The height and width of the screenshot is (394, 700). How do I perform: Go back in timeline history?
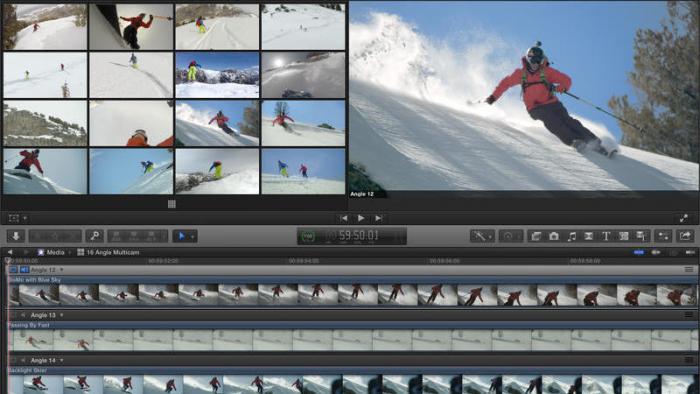(x=10, y=252)
